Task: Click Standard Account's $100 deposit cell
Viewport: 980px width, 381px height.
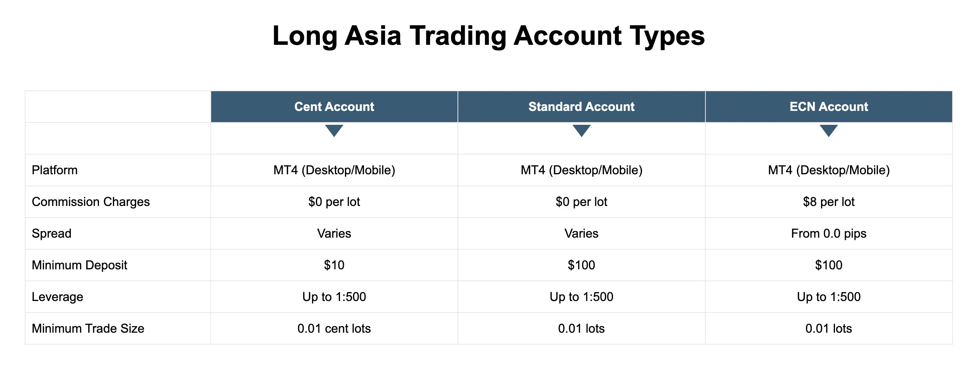Action: 581,265
